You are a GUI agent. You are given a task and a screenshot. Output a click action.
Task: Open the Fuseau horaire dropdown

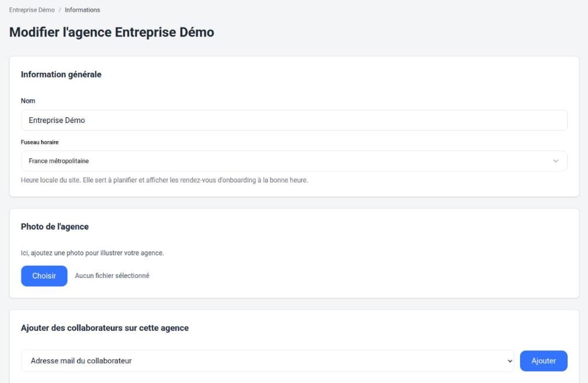coord(294,161)
